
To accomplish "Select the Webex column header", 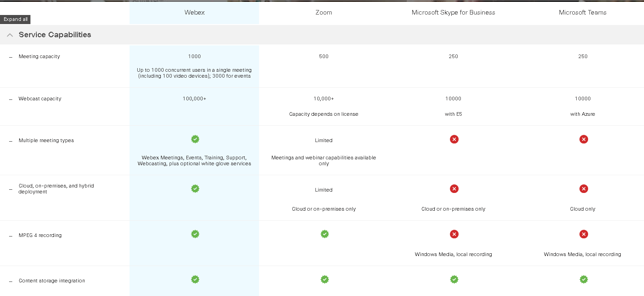I will tap(195, 12).
